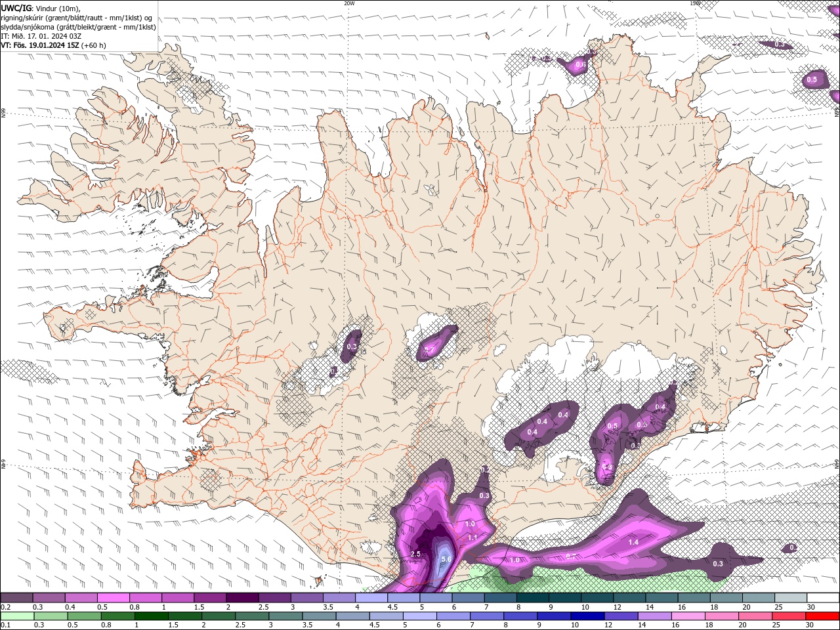
Task: Choose the 12 purple swatch in the rain scale
Action: click(x=621, y=616)
